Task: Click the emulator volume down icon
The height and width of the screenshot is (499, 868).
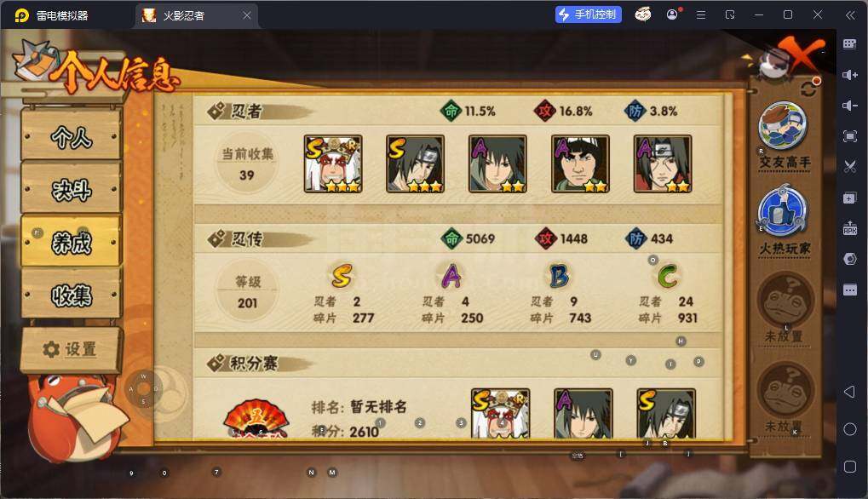Action: [850, 105]
